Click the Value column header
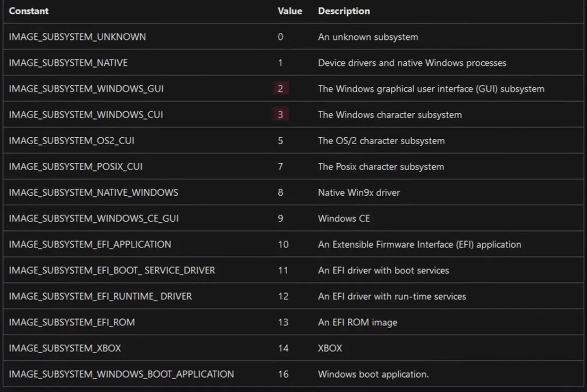 pyautogui.click(x=290, y=11)
